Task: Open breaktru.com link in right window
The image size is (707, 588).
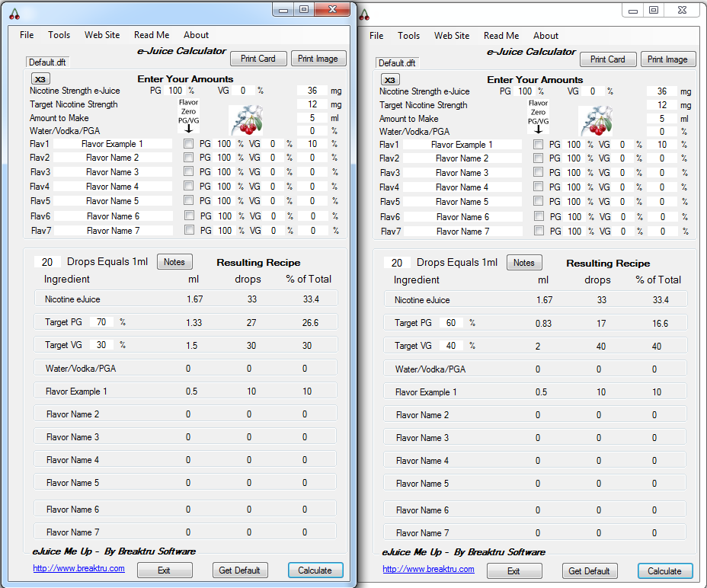Action: [429, 569]
